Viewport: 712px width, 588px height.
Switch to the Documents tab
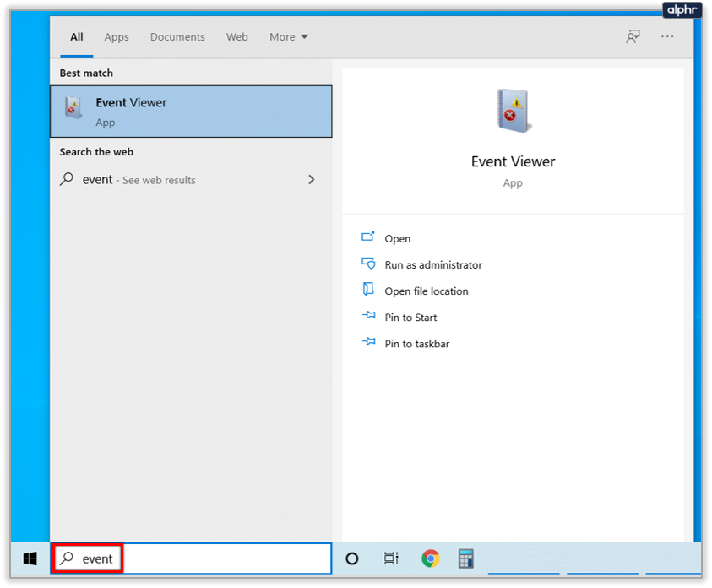[x=177, y=37]
